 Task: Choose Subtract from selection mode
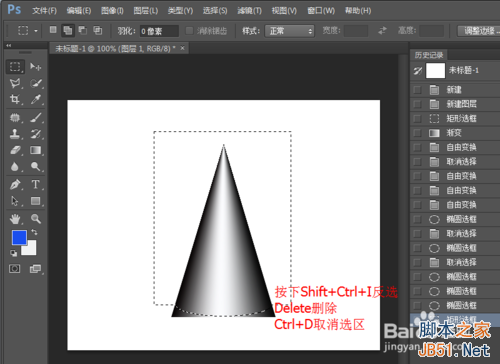pyautogui.click(x=82, y=30)
